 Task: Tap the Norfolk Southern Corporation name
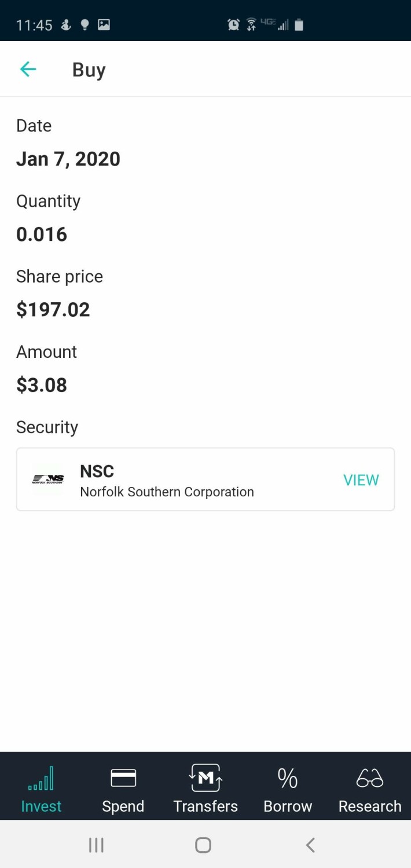(x=167, y=492)
